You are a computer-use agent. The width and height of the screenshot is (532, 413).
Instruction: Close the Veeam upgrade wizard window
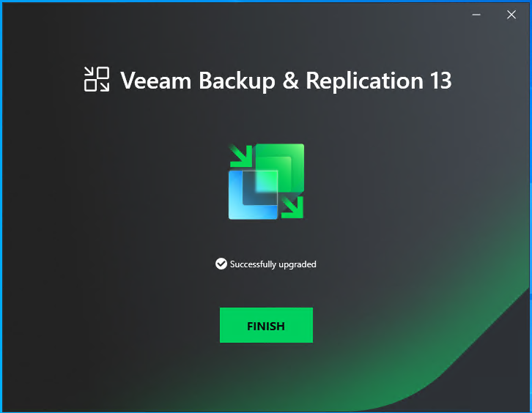tap(511, 15)
